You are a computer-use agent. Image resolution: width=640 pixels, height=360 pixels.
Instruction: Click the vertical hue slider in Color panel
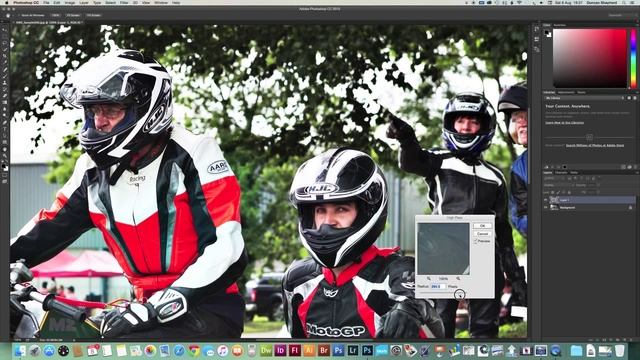click(633, 58)
